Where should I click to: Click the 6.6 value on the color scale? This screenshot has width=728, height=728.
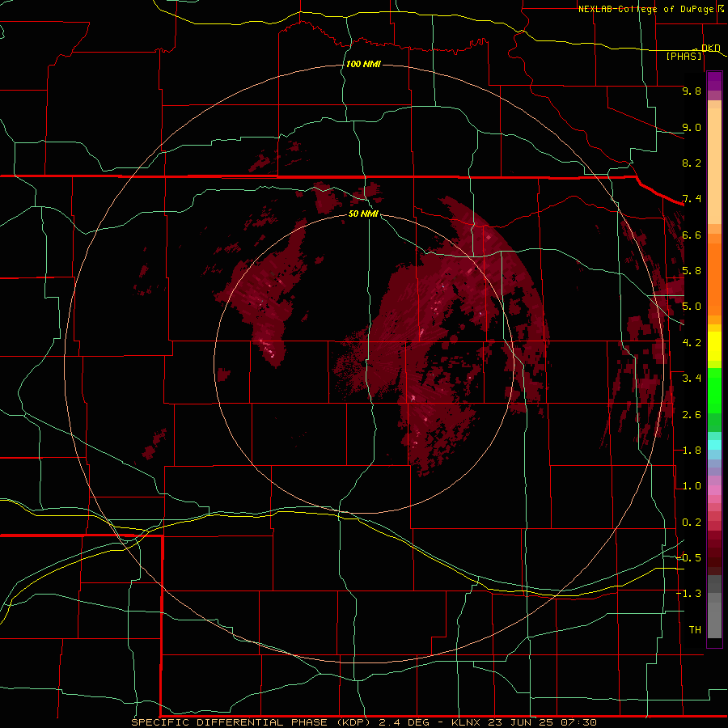pyautogui.click(x=692, y=235)
